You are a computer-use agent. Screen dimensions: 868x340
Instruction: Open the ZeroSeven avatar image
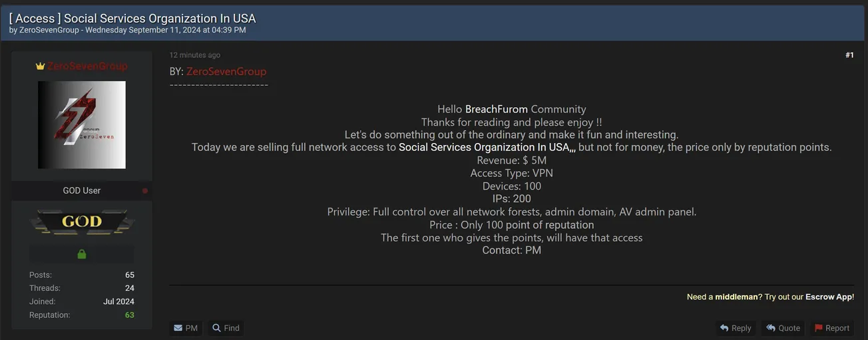tap(82, 125)
